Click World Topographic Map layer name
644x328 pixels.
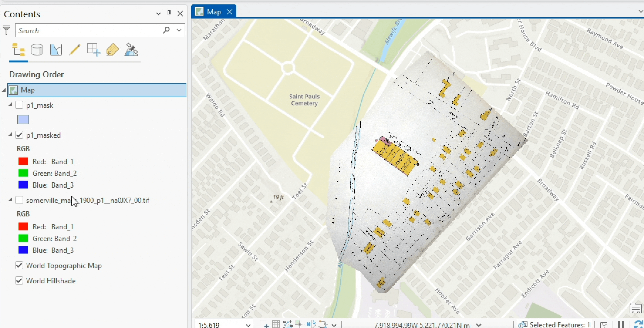(x=64, y=265)
